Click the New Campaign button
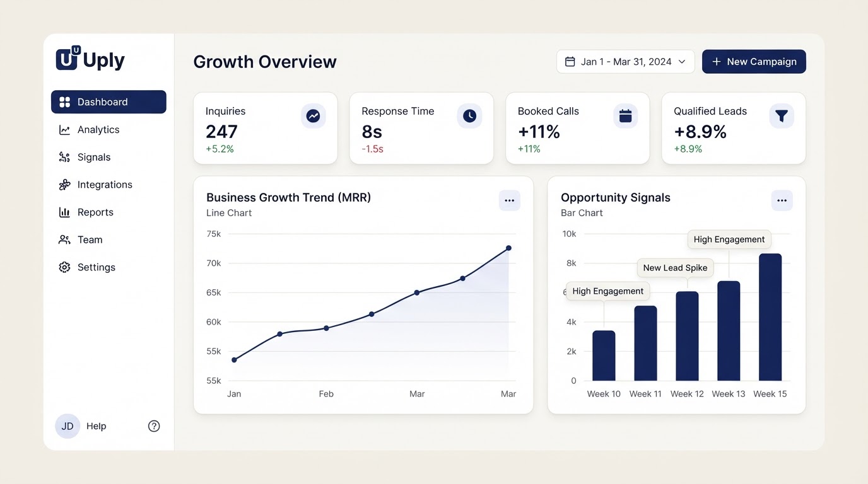Image resolution: width=868 pixels, height=484 pixels. [754, 62]
